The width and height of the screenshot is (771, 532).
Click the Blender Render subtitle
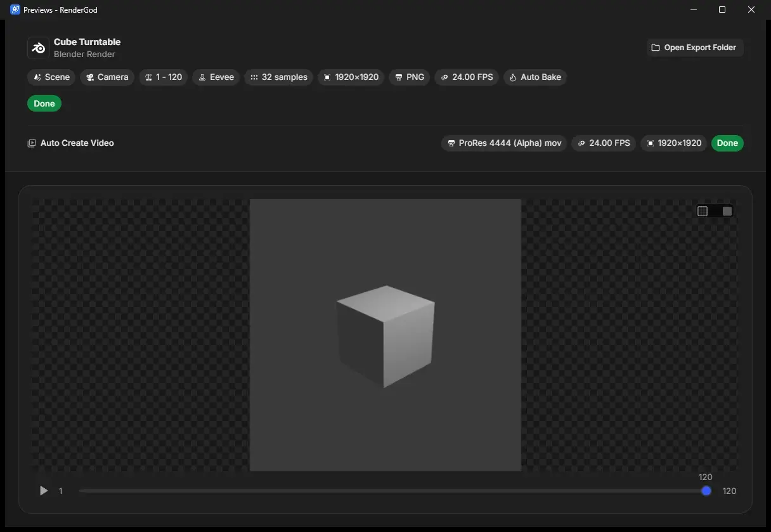84,55
